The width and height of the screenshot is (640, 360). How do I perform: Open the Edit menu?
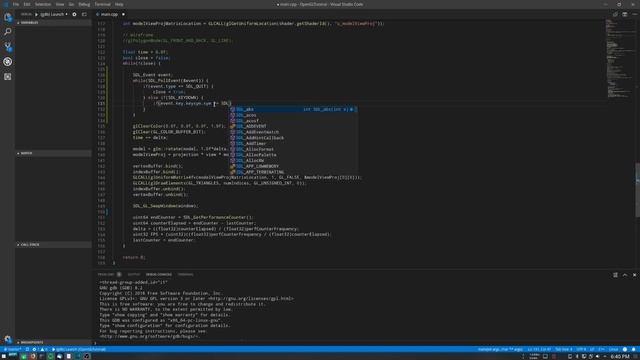point(27,4)
